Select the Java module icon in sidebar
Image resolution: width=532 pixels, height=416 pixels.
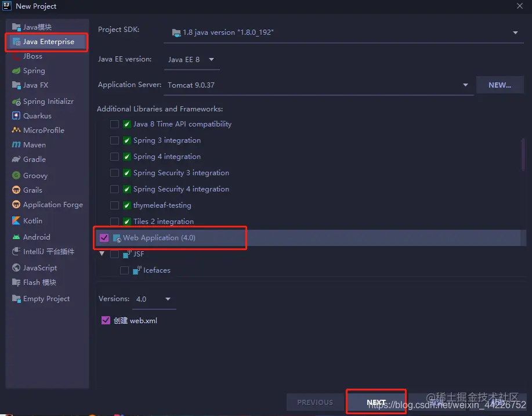[x=16, y=27]
